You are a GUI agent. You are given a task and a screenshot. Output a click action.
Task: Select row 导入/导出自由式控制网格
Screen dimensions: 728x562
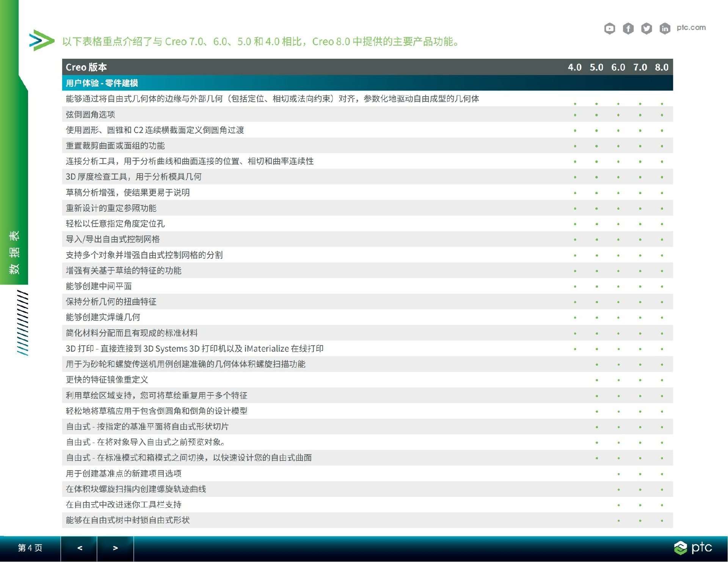click(367, 239)
